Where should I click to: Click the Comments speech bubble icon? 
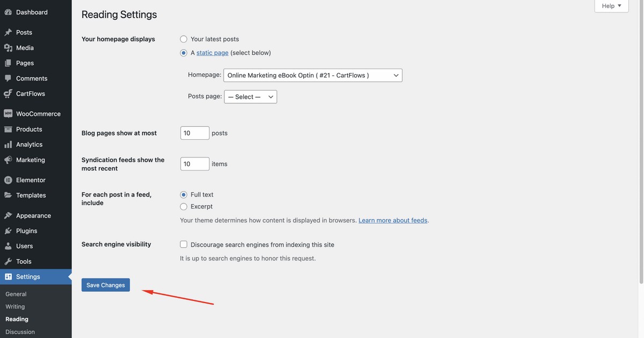click(8, 78)
